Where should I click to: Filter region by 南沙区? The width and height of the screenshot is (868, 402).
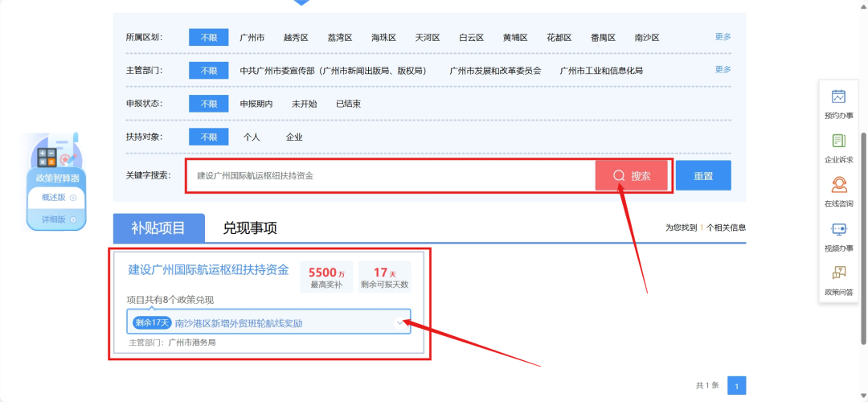[x=647, y=38]
